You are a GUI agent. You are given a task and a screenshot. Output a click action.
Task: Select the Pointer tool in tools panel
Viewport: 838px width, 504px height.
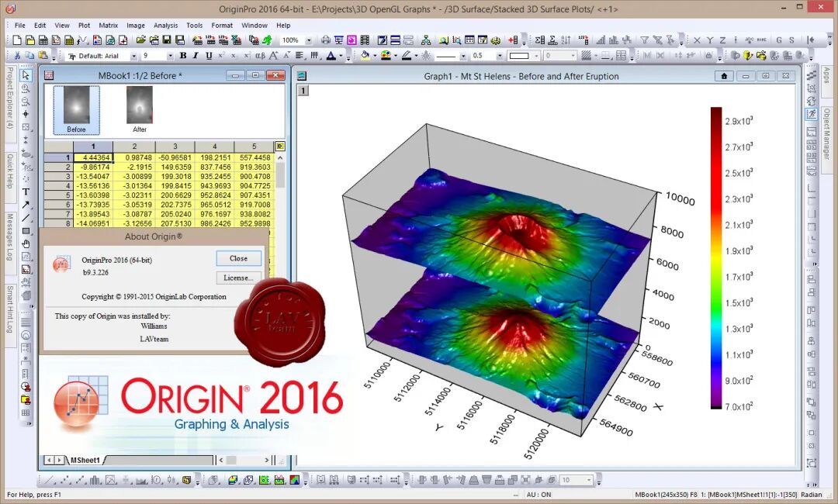26,75
